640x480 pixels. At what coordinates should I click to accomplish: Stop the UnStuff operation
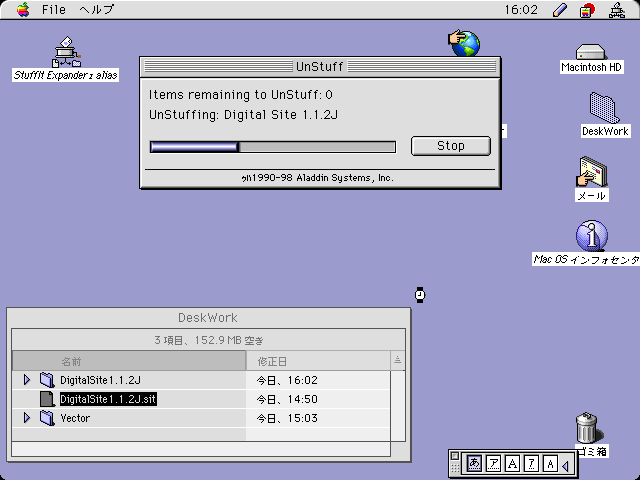(451, 146)
